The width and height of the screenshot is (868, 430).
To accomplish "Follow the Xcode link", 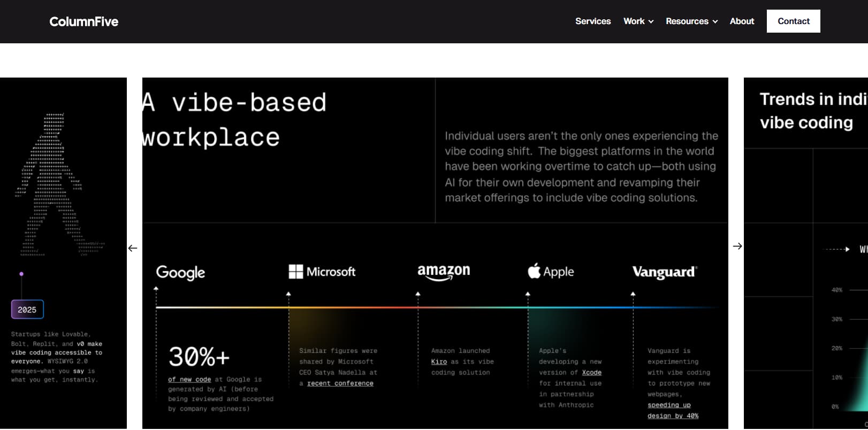I will [x=592, y=372].
